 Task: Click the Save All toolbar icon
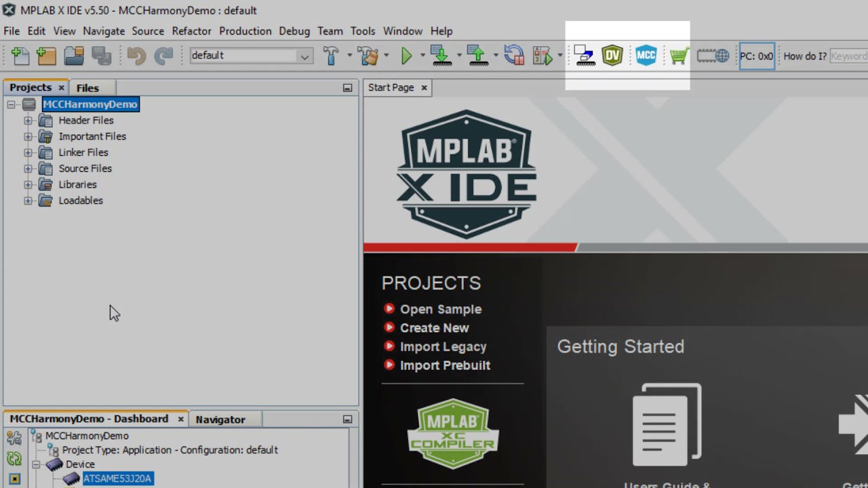[x=101, y=56]
